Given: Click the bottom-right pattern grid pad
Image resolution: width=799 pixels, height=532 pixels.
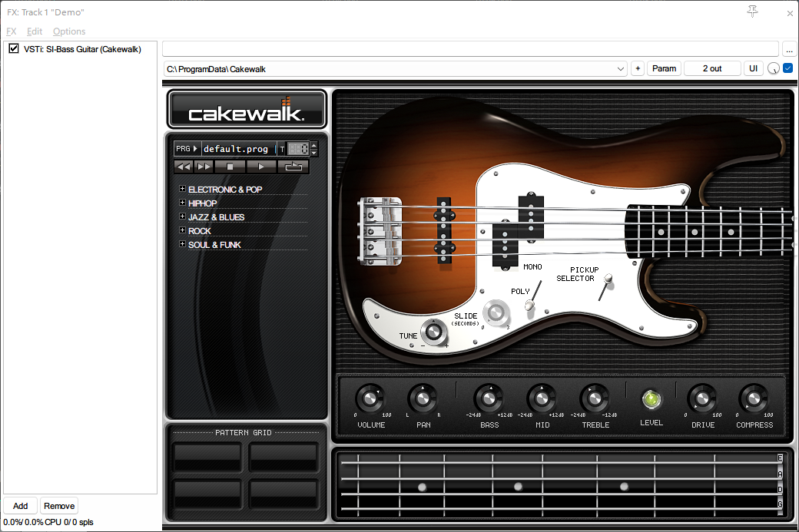Looking at the screenshot, I should 283,494.
